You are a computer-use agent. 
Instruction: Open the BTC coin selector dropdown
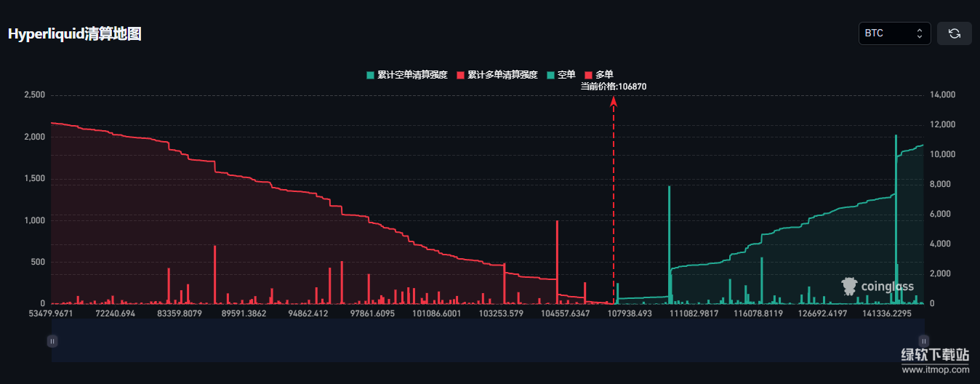point(894,33)
